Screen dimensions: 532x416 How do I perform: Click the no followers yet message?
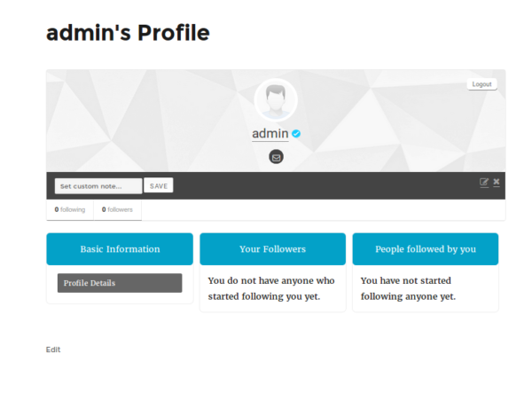pos(270,288)
